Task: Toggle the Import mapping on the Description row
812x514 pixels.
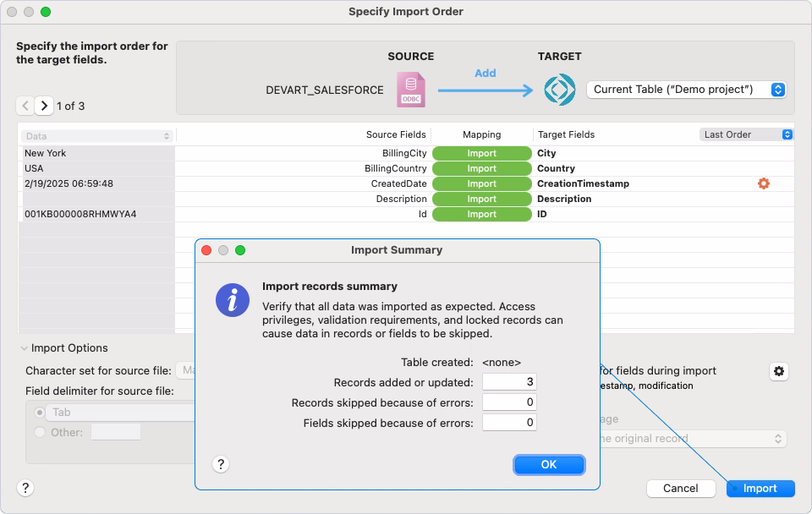Action: pyautogui.click(x=481, y=199)
